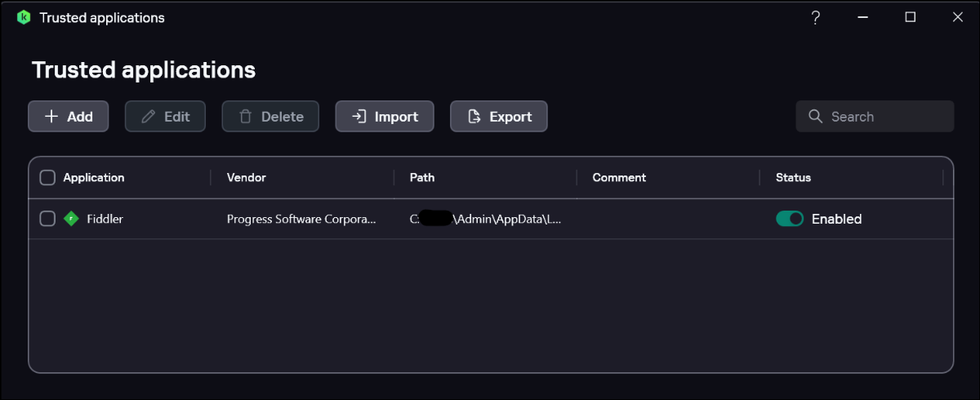Click the help question mark icon
Viewport: 980px width, 400px height.
(x=815, y=17)
